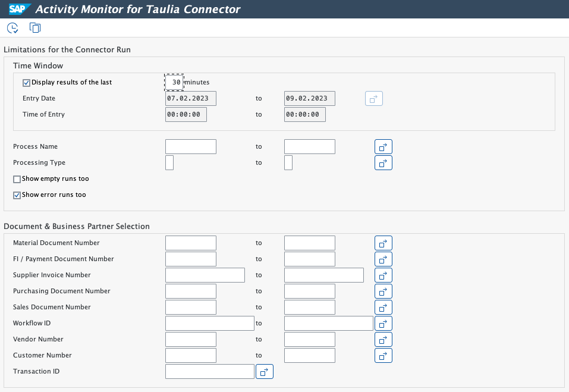Click the Get Variant copy icon

35,28
